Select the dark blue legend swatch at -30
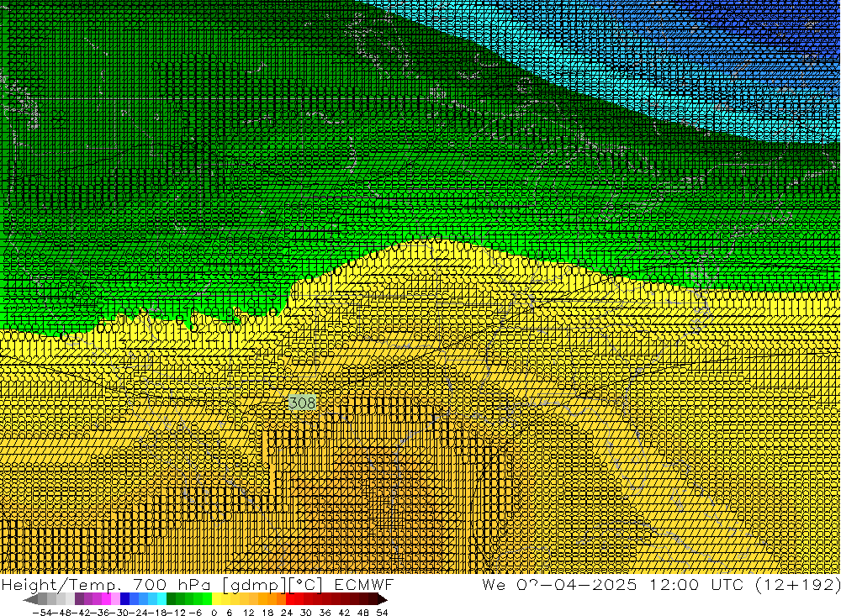The height and width of the screenshot is (616, 841). 124,599
